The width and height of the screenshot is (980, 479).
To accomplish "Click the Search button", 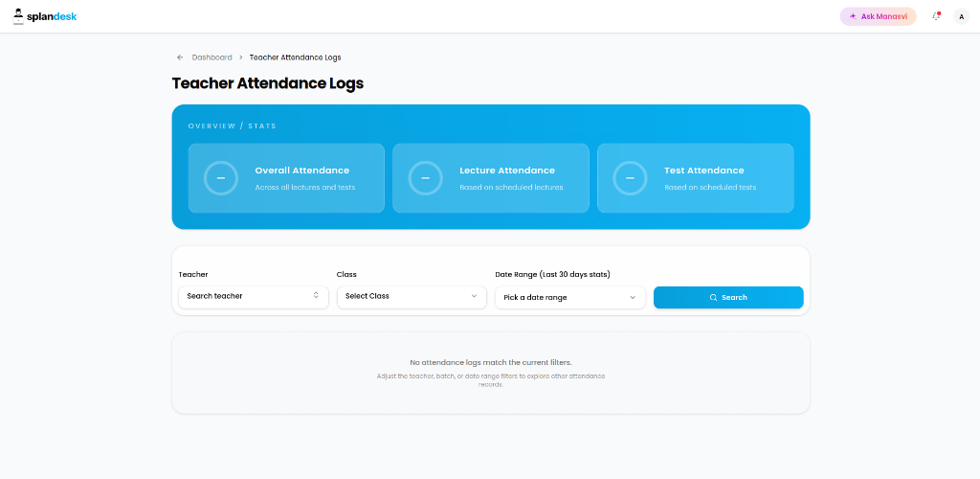I will 728,297.
